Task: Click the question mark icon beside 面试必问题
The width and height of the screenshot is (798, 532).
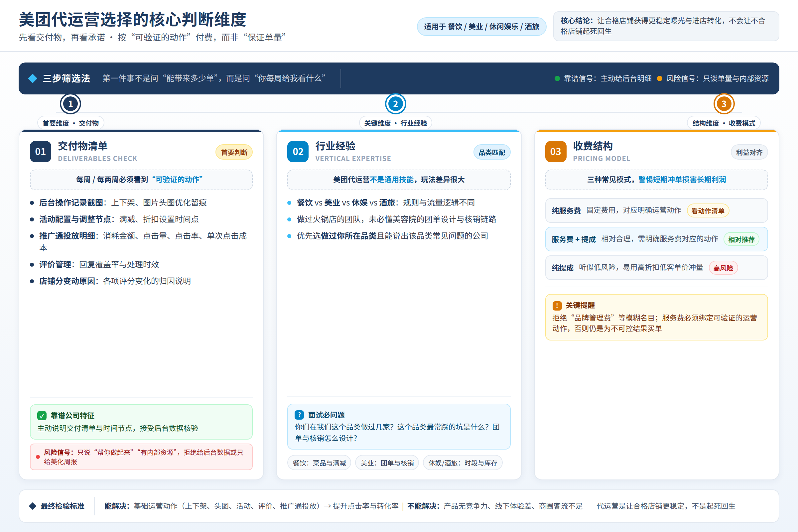Action: pyautogui.click(x=299, y=415)
